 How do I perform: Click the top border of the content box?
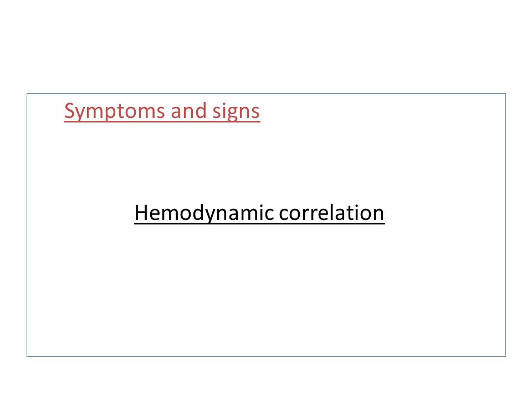267,93
